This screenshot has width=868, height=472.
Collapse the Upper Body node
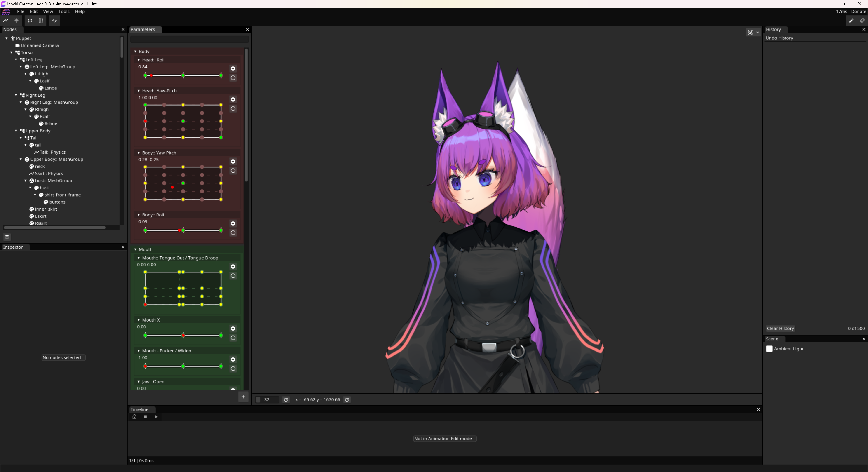tap(16, 131)
